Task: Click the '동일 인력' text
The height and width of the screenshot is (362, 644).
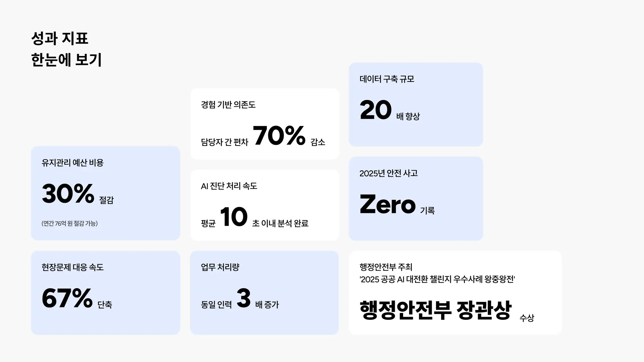Action: pos(216,305)
